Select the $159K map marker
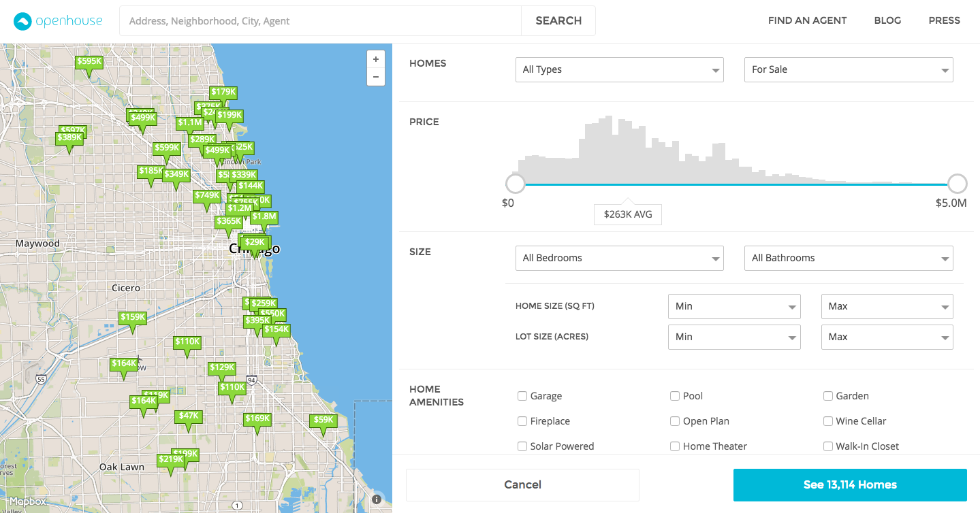980x513 pixels. (133, 317)
